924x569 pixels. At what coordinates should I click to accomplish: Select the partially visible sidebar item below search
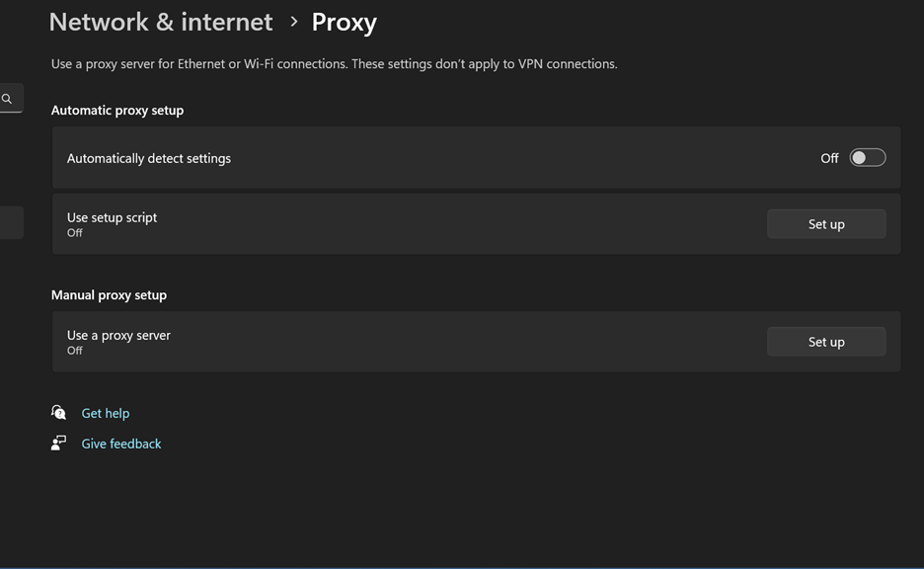pos(11,222)
